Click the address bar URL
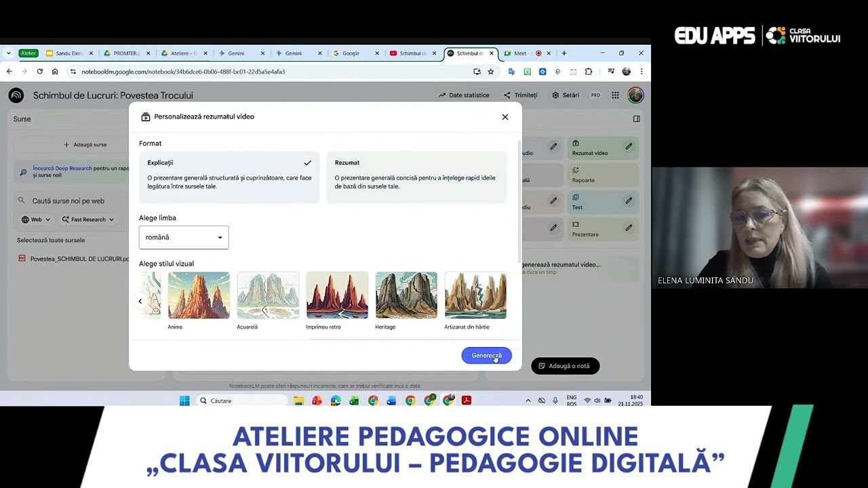 [183, 71]
